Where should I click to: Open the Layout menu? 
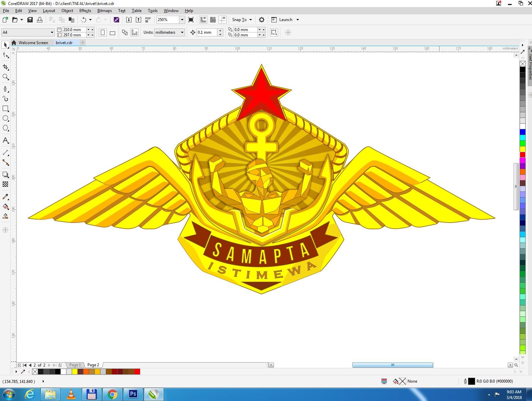pos(49,11)
